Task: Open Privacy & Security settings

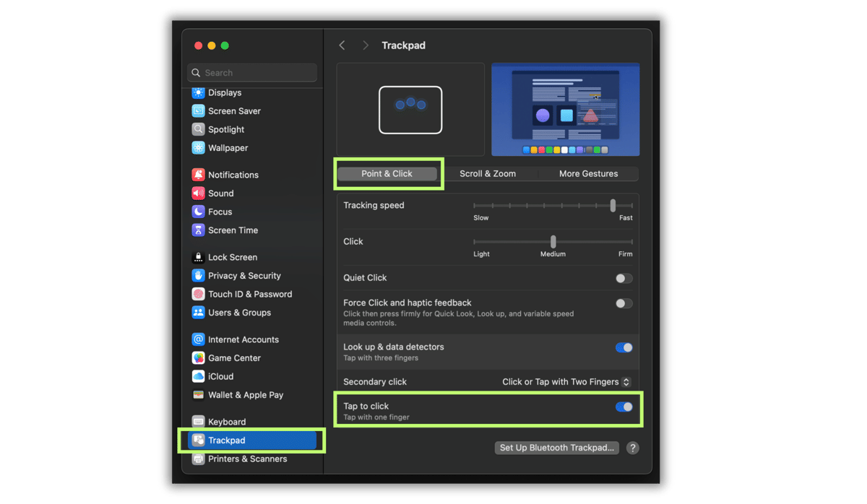Action: point(238,275)
